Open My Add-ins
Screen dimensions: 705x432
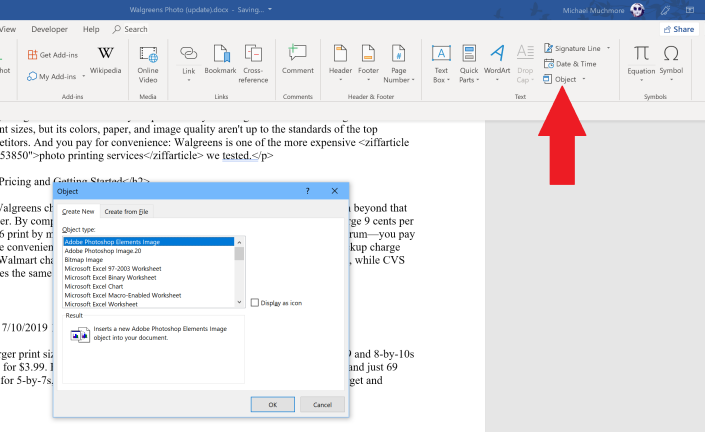click(x=52, y=76)
